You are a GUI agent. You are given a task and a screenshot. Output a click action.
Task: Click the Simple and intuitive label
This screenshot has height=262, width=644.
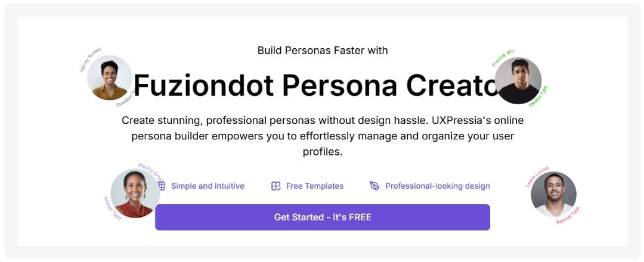tap(208, 186)
